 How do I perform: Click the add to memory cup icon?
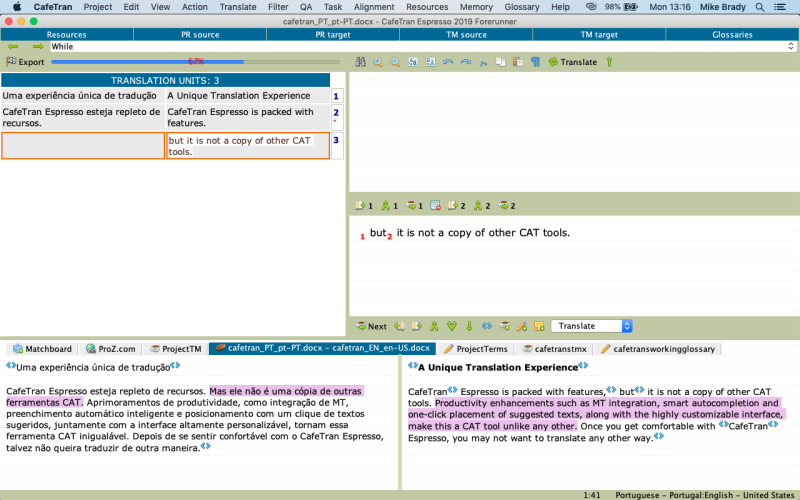pos(505,326)
